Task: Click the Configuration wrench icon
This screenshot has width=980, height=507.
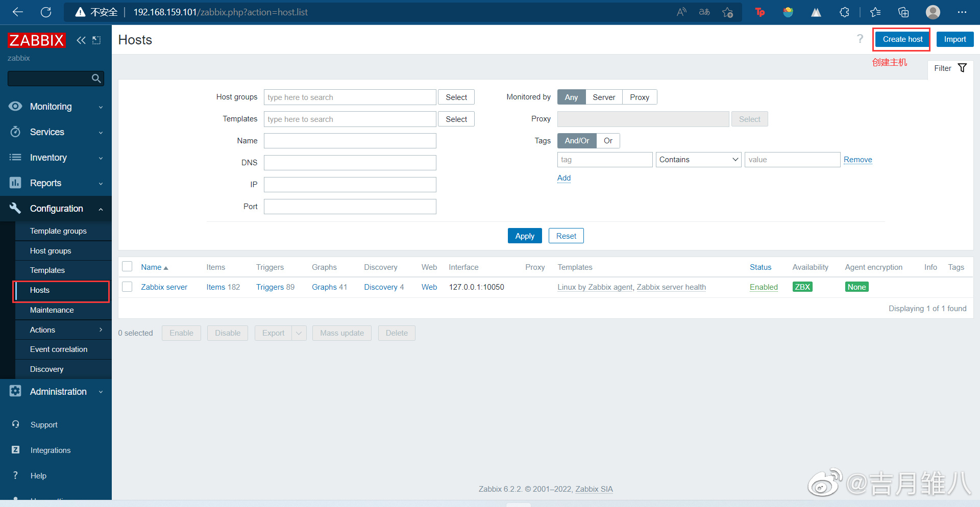Action: pos(15,208)
